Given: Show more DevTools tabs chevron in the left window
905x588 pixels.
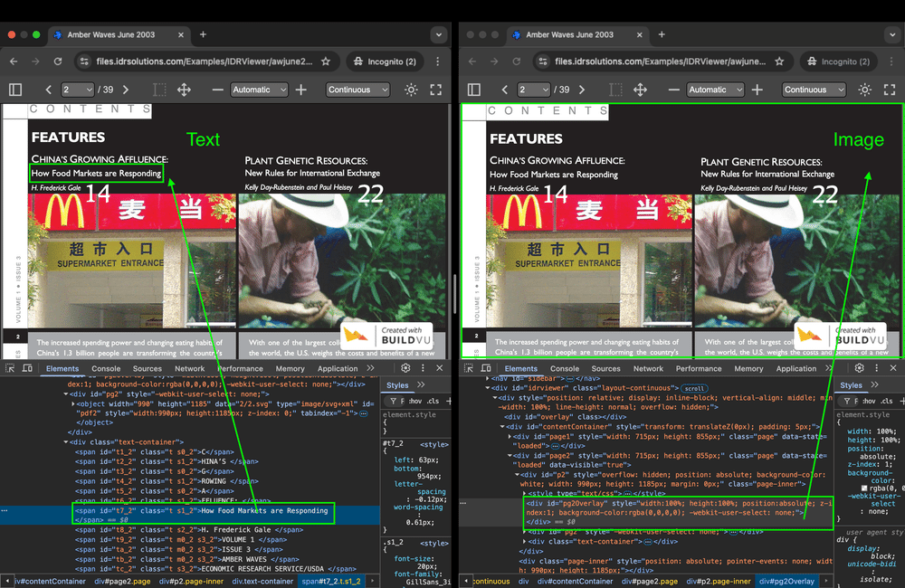Looking at the screenshot, I should point(370,368).
